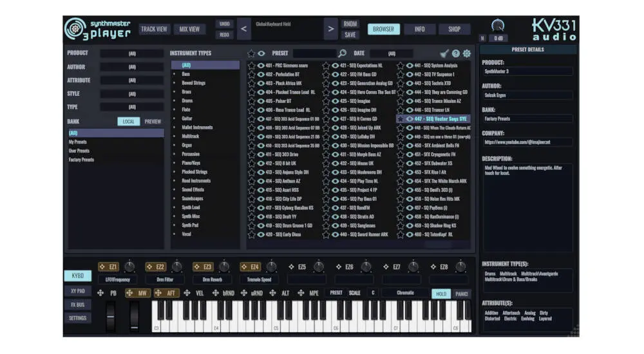This screenshot has height=354, width=644.
Task: Expand the Drums instrument type
Action: tap(187, 100)
